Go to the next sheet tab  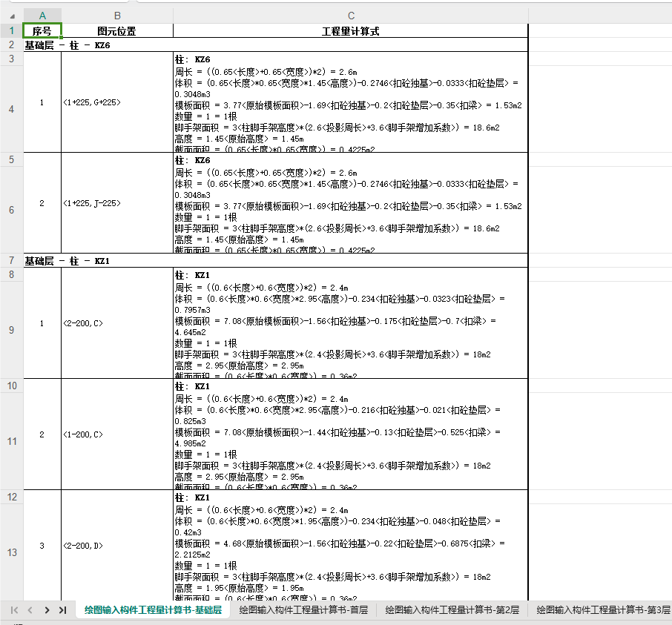click(x=47, y=610)
